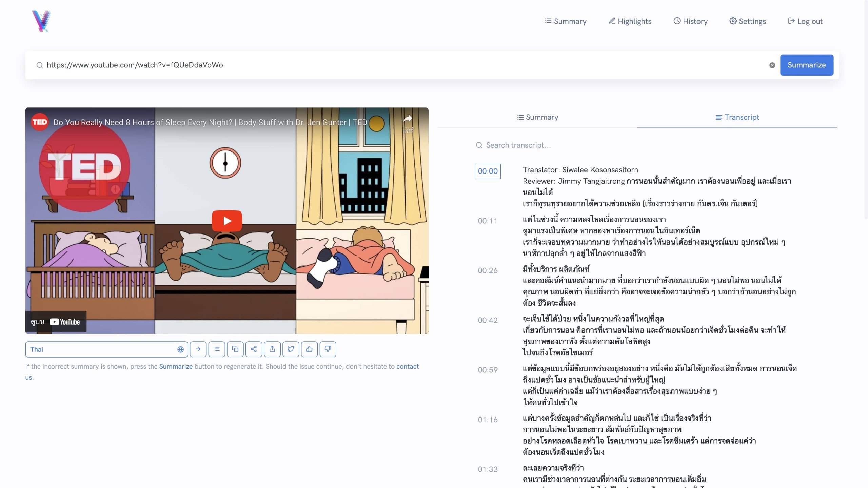
Task: Click the right arrow button beside Thai
Action: (x=198, y=349)
